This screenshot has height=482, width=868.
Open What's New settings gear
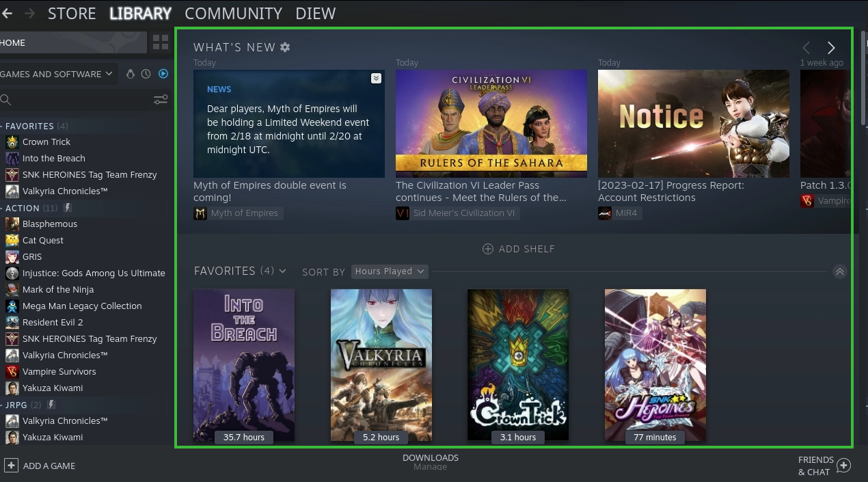pos(285,47)
